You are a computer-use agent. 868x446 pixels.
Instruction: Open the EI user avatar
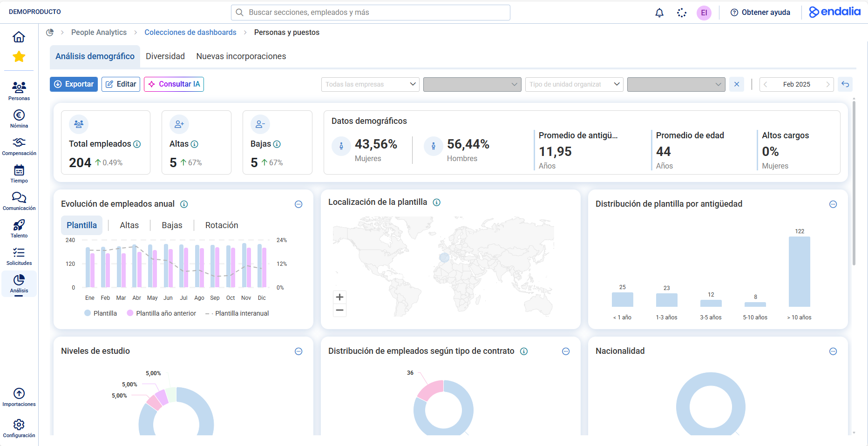coord(704,13)
